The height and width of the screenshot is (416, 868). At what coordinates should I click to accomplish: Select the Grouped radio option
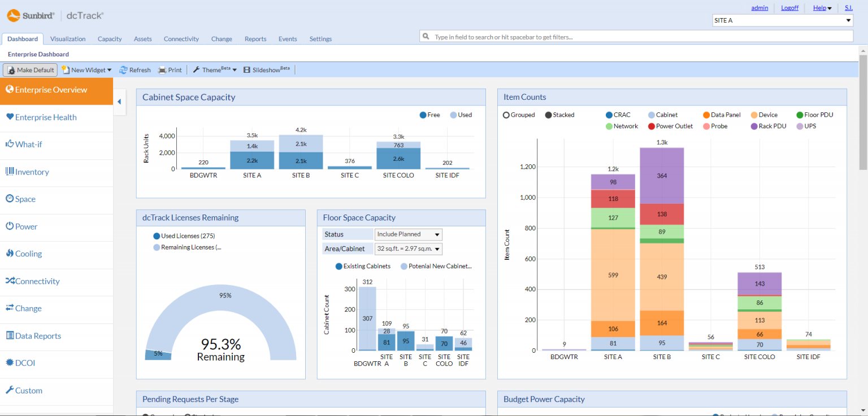(506, 115)
